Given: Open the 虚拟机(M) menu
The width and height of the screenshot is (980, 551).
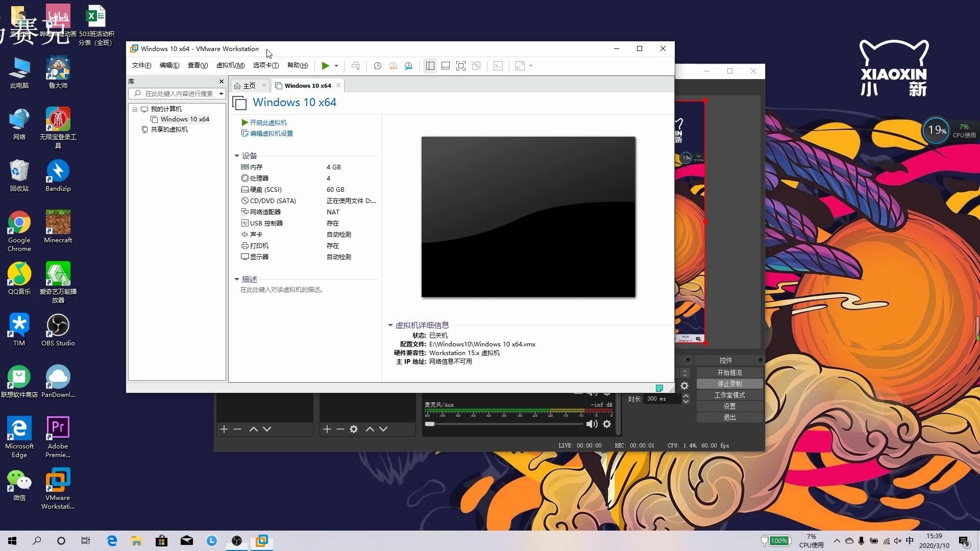Looking at the screenshot, I should tap(230, 65).
